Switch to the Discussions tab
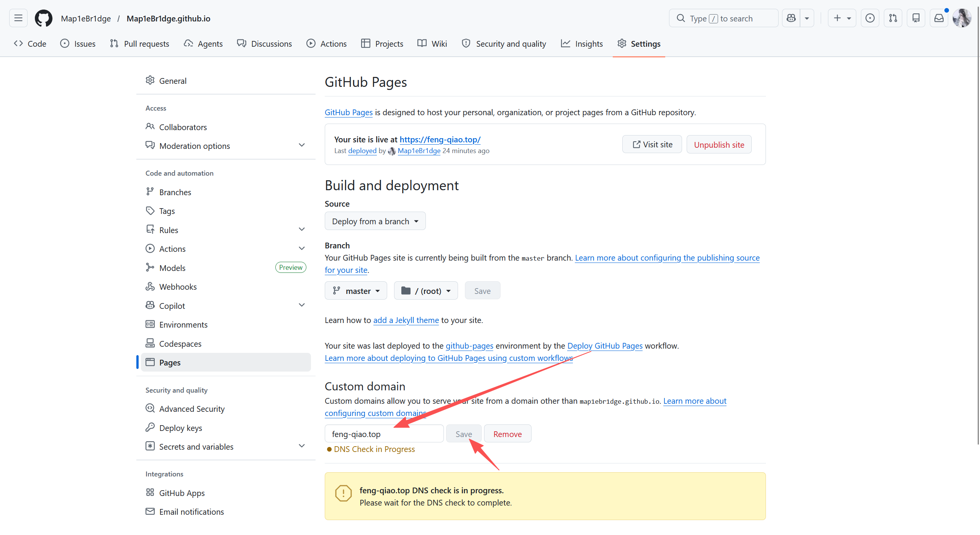980x535 pixels. point(264,44)
